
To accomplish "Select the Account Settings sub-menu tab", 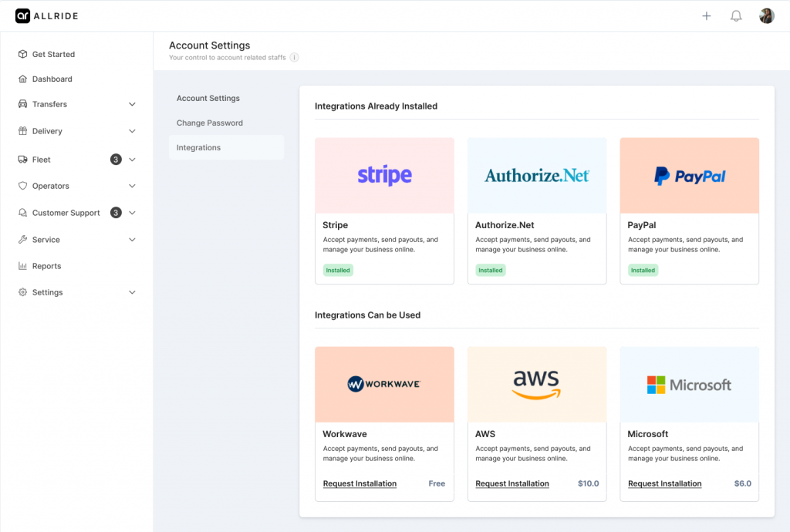I will [226, 98].
